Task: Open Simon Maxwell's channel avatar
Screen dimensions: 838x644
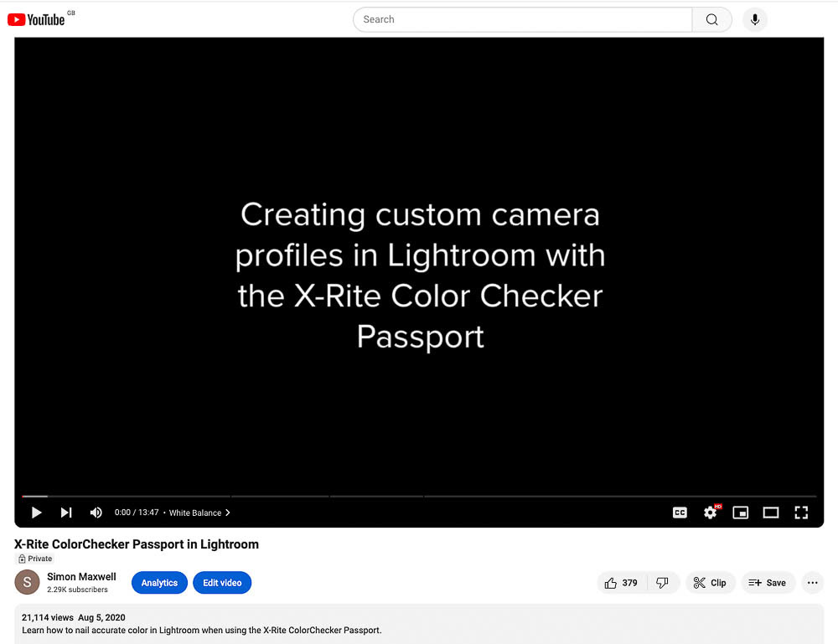Action: pyautogui.click(x=28, y=582)
